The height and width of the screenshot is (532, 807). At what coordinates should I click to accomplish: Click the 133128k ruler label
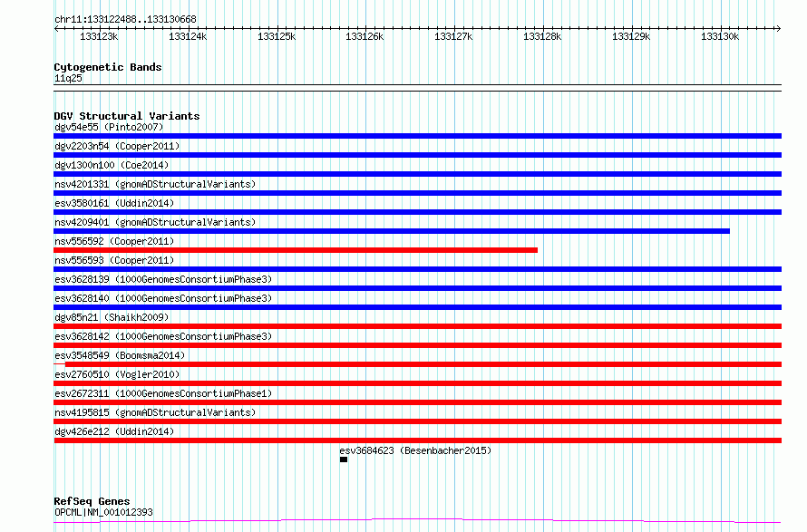pos(542,37)
